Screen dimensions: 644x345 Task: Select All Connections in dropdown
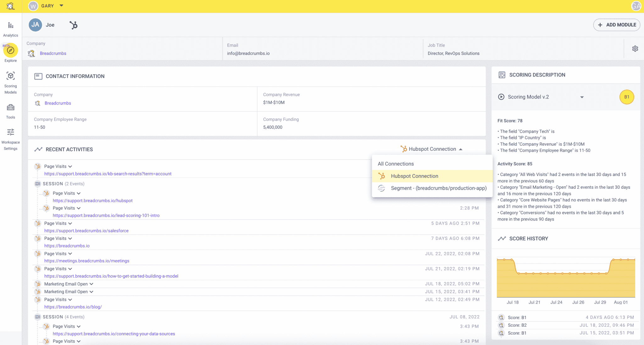pyautogui.click(x=432, y=164)
